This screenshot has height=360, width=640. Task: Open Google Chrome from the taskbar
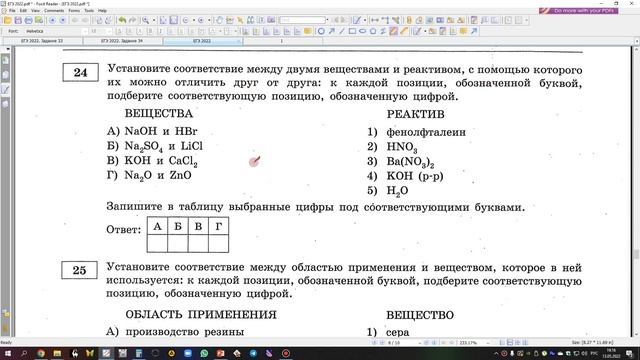[x=41, y=353]
